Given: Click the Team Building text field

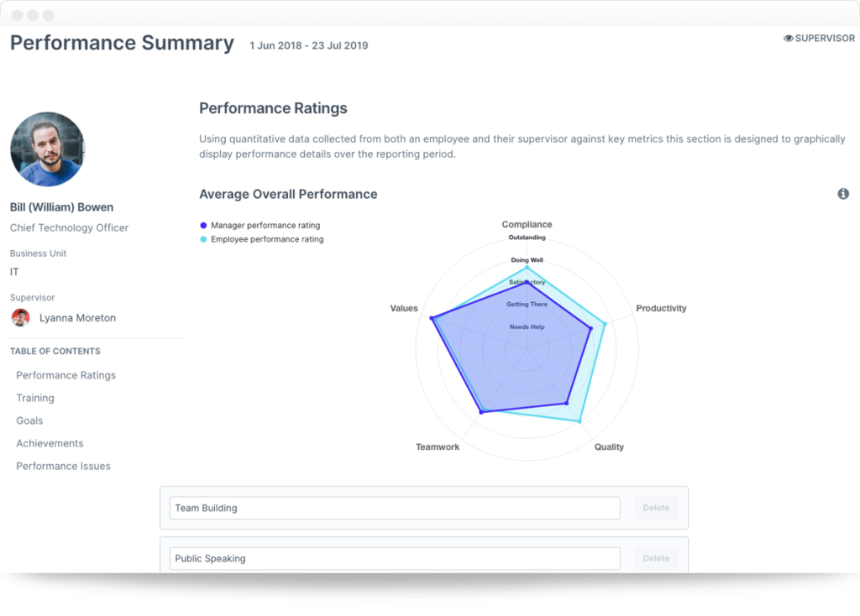Looking at the screenshot, I should click(x=395, y=508).
